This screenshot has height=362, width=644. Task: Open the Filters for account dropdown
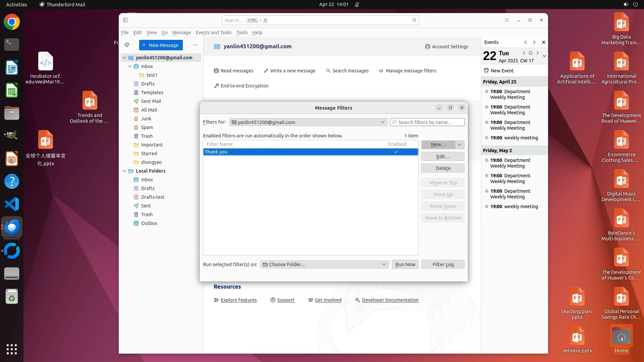point(308,122)
